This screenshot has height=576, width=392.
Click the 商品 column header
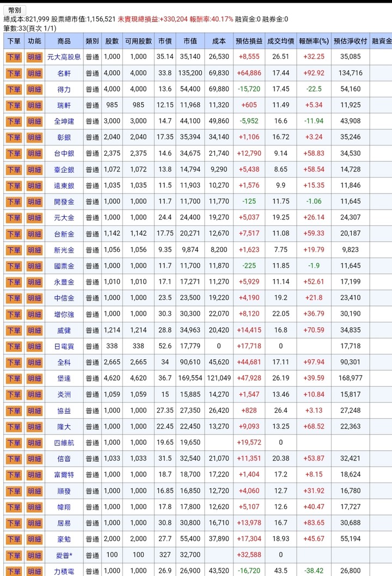point(64,41)
